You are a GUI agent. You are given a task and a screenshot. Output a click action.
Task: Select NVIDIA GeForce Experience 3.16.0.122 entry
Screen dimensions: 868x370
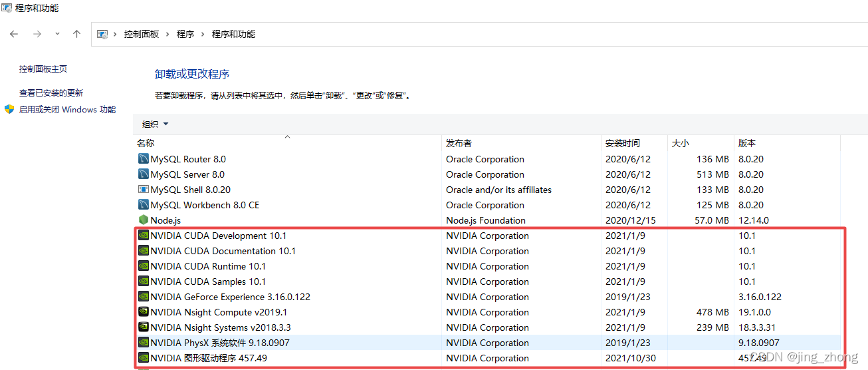[x=231, y=297]
